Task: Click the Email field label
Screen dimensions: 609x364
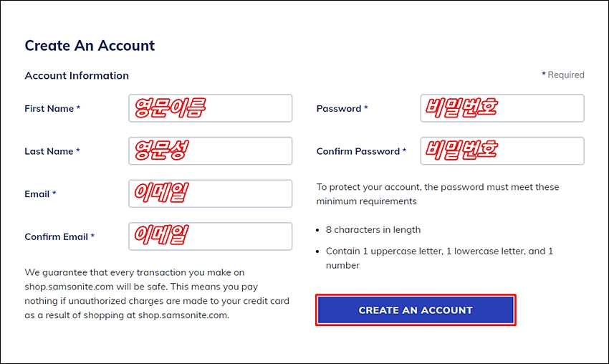Action: (x=40, y=194)
